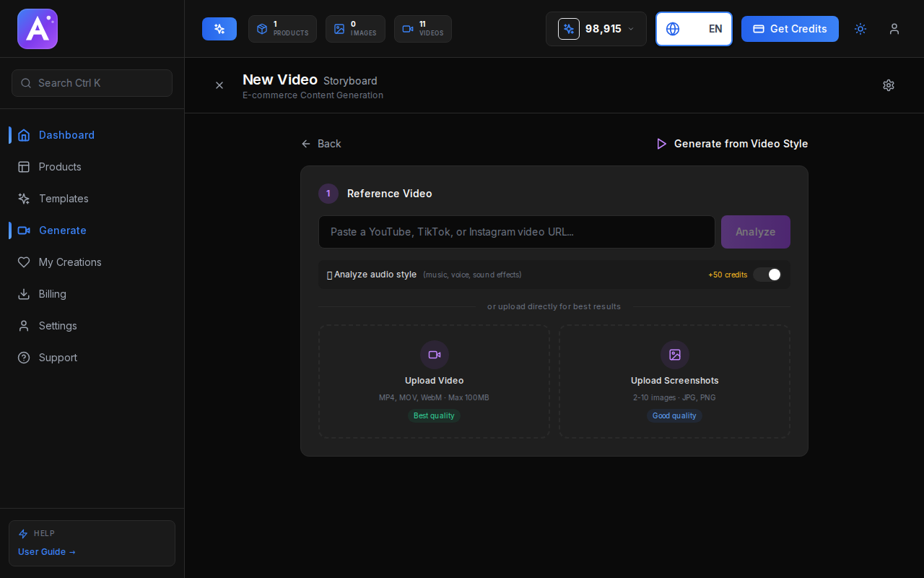
Task: Click the blue sparkle button in top bar
Action: pos(219,29)
